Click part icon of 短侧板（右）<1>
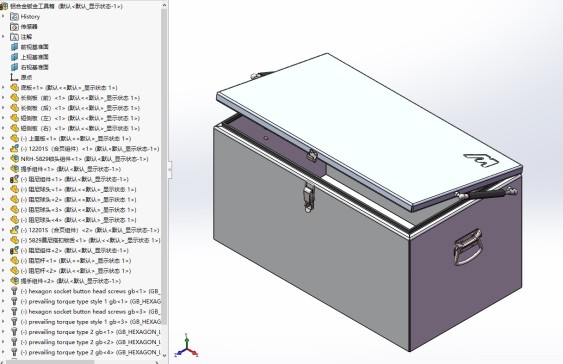This screenshot has height=364, width=563. pyautogui.click(x=14, y=128)
